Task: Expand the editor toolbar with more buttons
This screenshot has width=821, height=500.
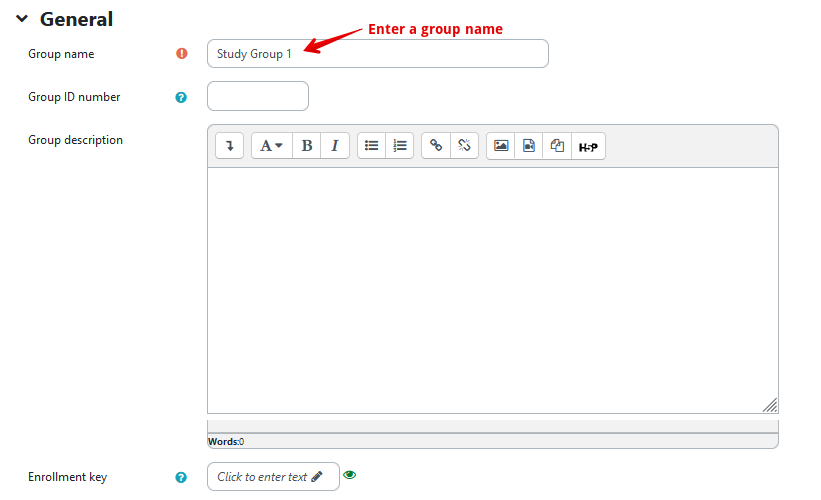Action: 229,146
